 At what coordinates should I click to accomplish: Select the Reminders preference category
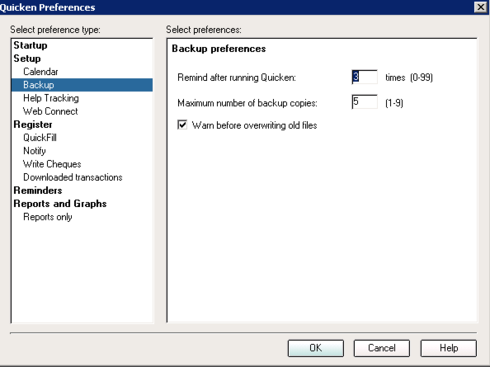(x=38, y=191)
